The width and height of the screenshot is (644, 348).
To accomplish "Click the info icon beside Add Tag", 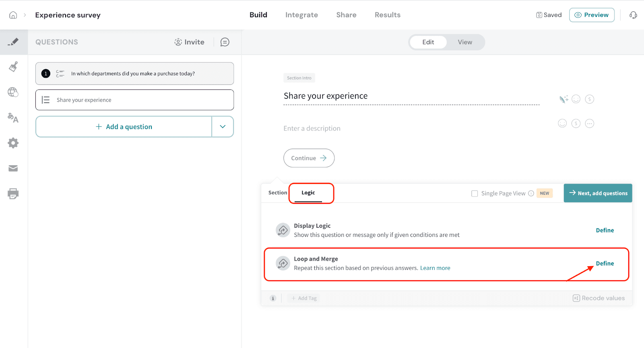I will pyautogui.click(x=273, y=298).
